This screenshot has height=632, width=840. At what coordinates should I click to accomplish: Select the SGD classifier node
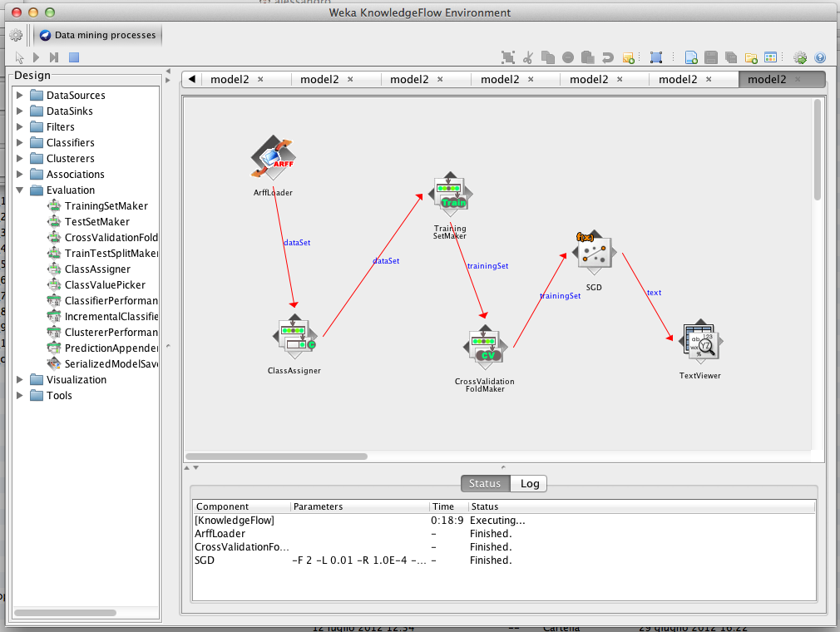pyautogui.click(x=593, y=253)
